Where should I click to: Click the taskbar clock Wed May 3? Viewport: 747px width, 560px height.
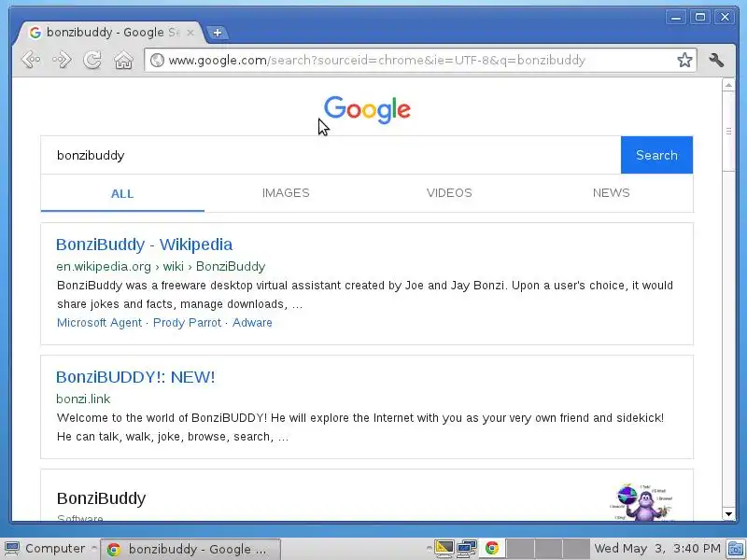click(x=657, y=549)
